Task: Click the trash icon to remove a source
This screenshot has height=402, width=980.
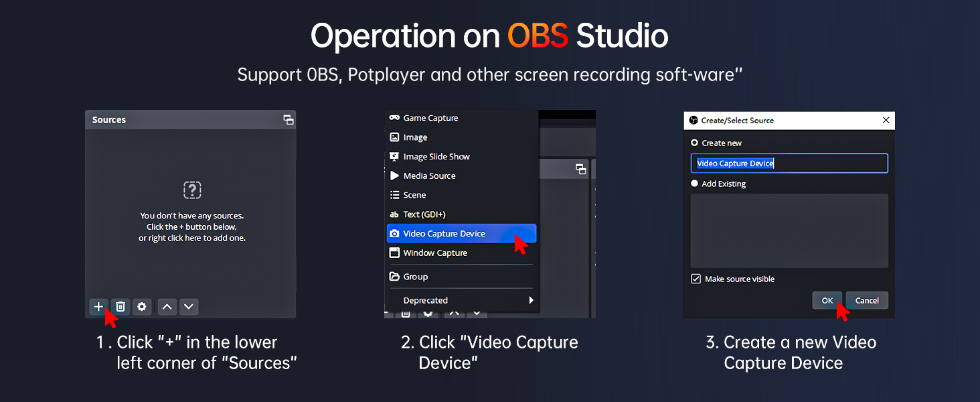Action: [120, 306]
